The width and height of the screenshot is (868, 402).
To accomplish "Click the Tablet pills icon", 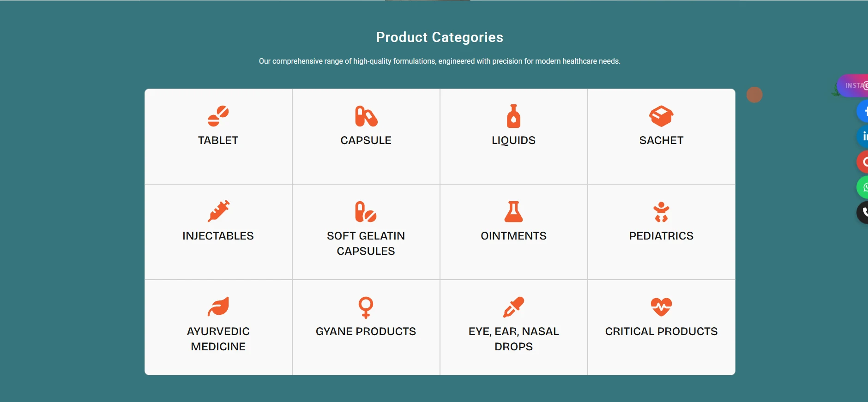I will [x=218, y=116].
